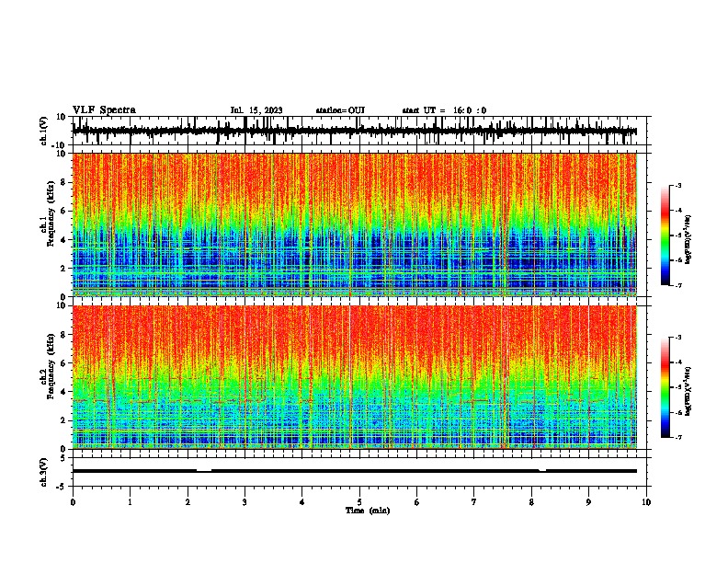Click the "VLF Spectra" title text
Screen dimensions: 728x563
pyautogui.click(x=104, y=110)
